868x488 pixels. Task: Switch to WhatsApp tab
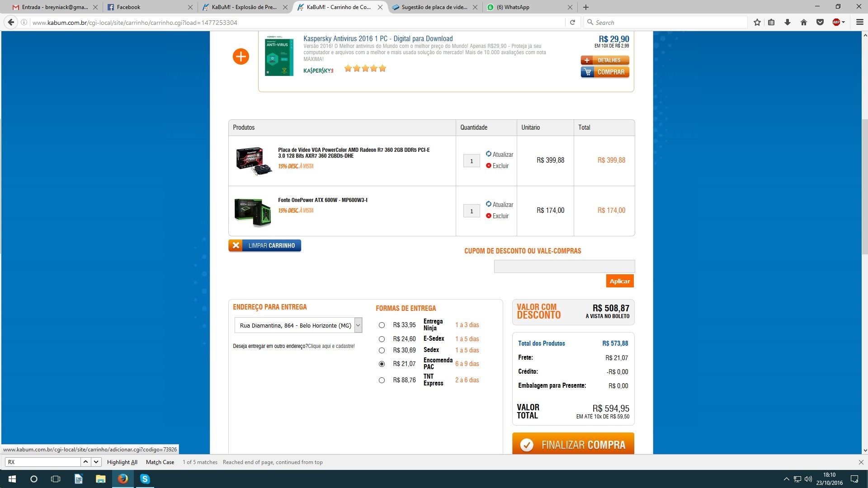point(529,7)
